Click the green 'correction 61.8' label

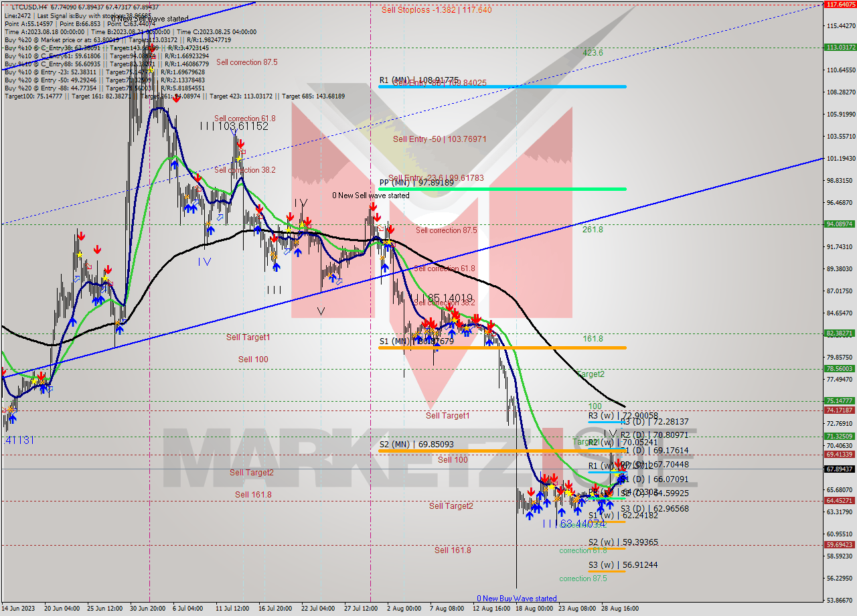583,550
